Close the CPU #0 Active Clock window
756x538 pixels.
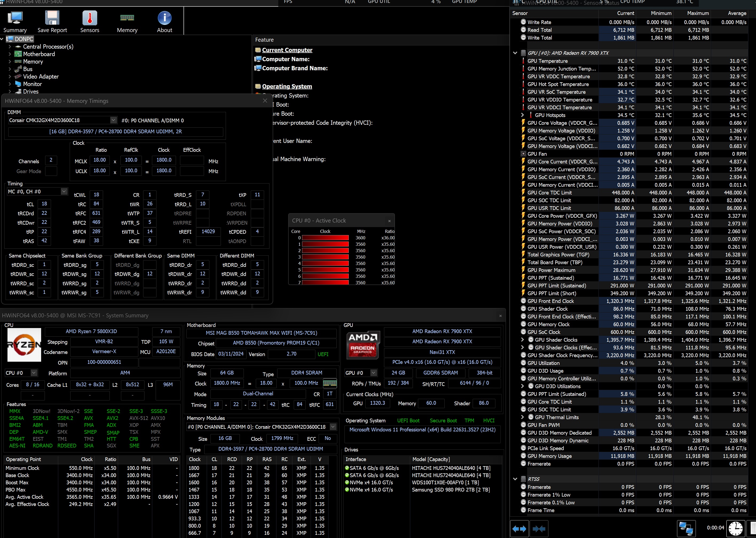(x=389, y=221)
